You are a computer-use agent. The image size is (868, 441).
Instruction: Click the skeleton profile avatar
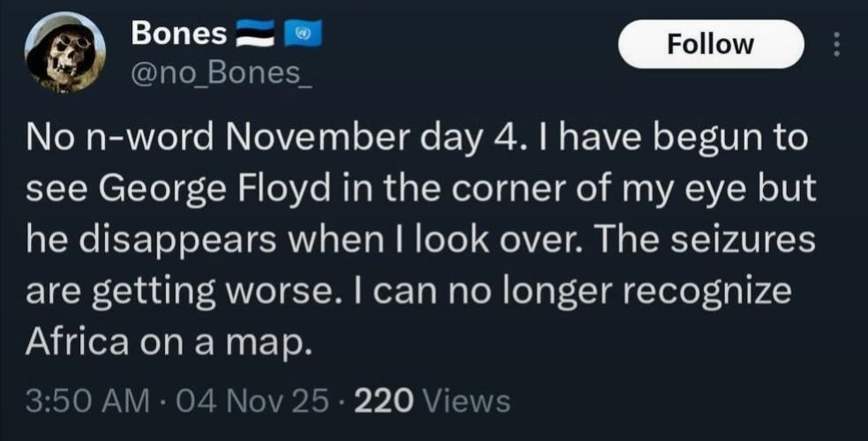click(65, 52)
